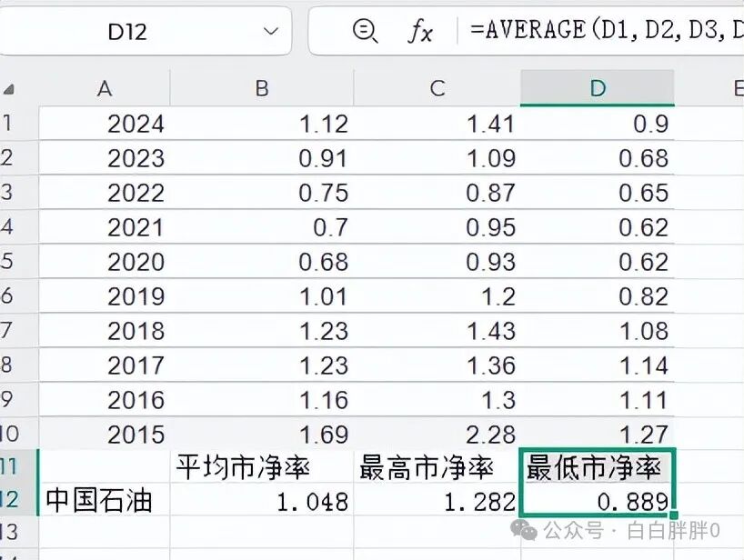Select cell C4 value 0.95
The image size is (744, 560).
pos(437,227)
